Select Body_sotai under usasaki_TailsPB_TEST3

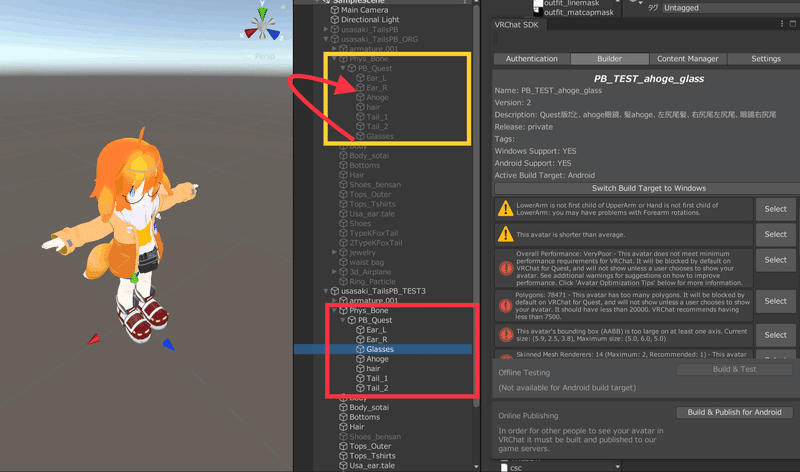point(369,407)
